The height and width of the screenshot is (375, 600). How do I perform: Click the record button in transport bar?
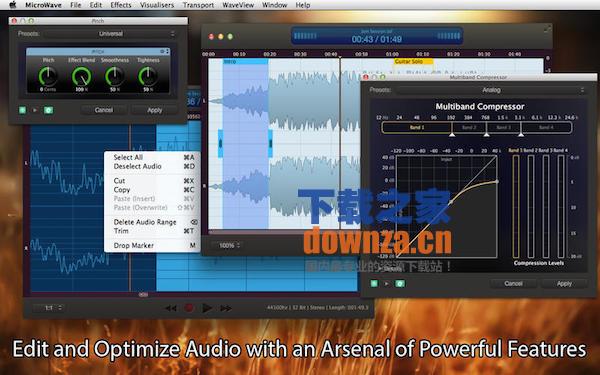(x=189, y=308)
